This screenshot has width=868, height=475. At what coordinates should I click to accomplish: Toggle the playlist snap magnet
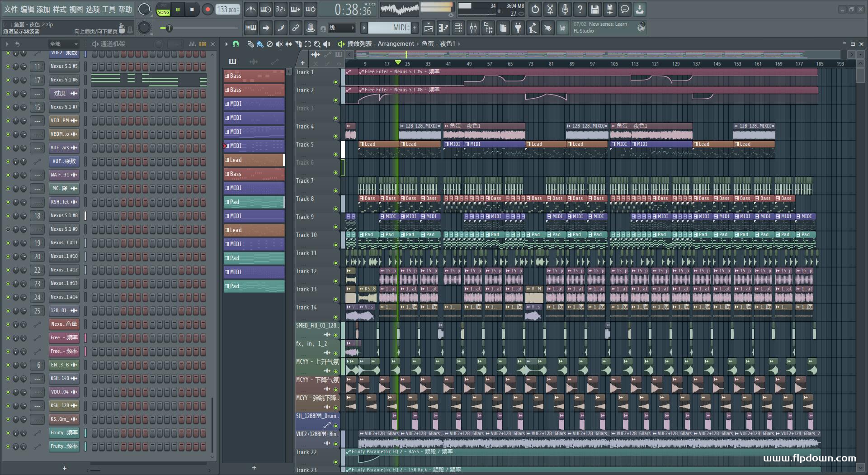(236, 44)
